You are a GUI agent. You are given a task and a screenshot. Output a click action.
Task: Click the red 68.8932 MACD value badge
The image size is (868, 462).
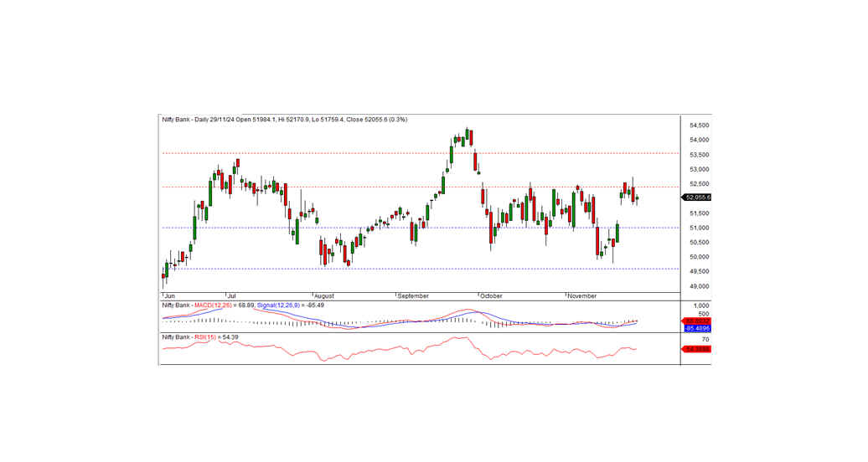(x=697, y=321)
